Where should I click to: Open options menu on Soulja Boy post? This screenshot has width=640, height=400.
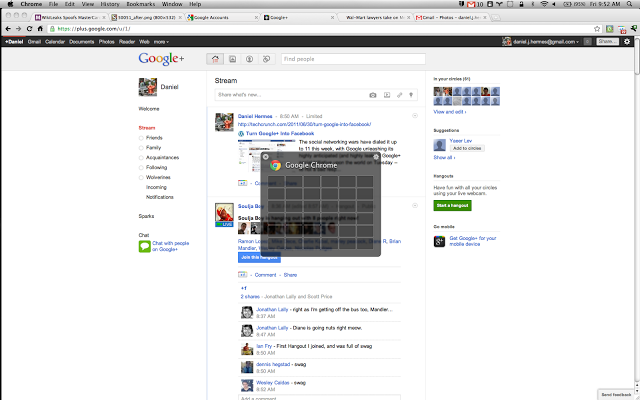pos(415,206)
